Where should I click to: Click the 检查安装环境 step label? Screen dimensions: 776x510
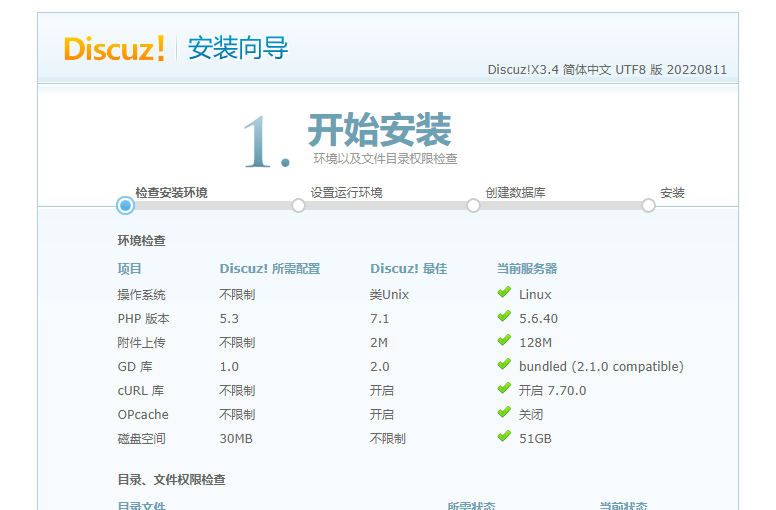coord(171,192)
